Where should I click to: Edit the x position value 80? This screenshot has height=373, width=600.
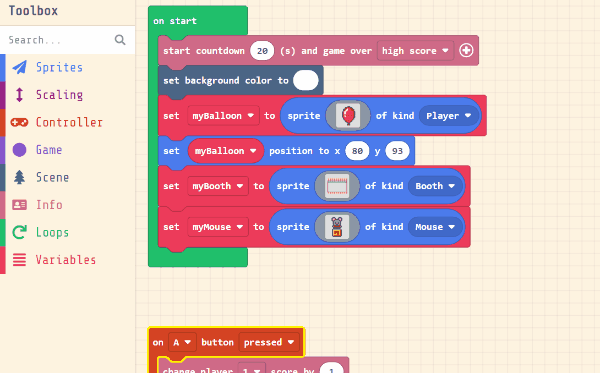tap(357, 151)
